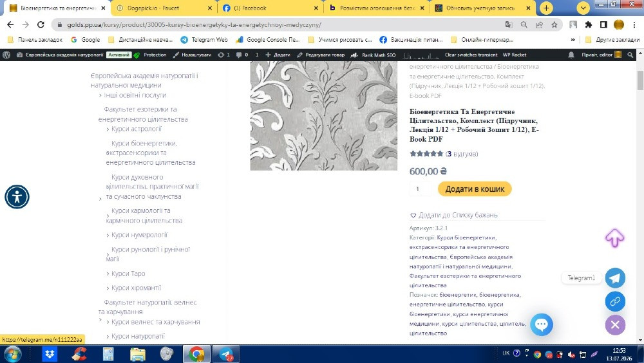This screenshot has height=363, width=644.
Task: Open the tab search dropdown arrow
Action: (583, 8)
